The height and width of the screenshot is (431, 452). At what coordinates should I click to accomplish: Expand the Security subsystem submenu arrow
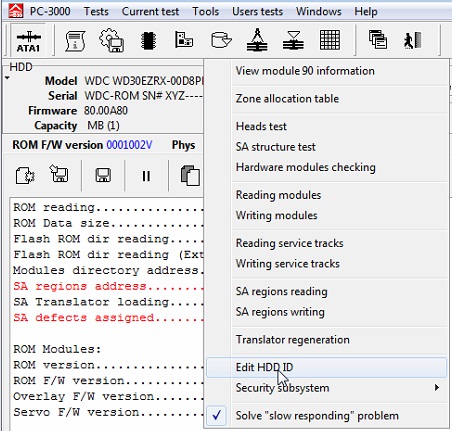[x=437, y=387]
